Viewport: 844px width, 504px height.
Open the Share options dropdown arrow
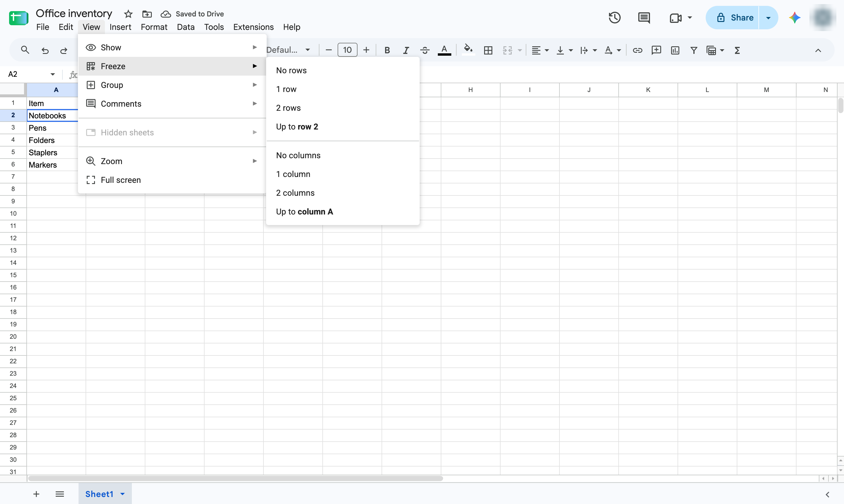[768, 18]
